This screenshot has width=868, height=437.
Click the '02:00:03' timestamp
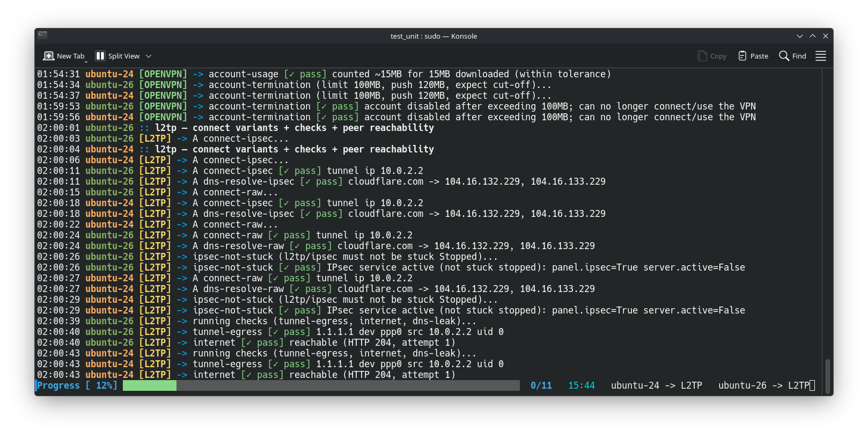click(58, 139)
